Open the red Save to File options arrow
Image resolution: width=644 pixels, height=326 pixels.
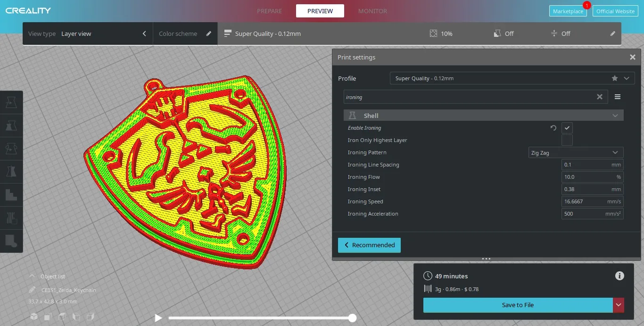(x=619, y=305)
